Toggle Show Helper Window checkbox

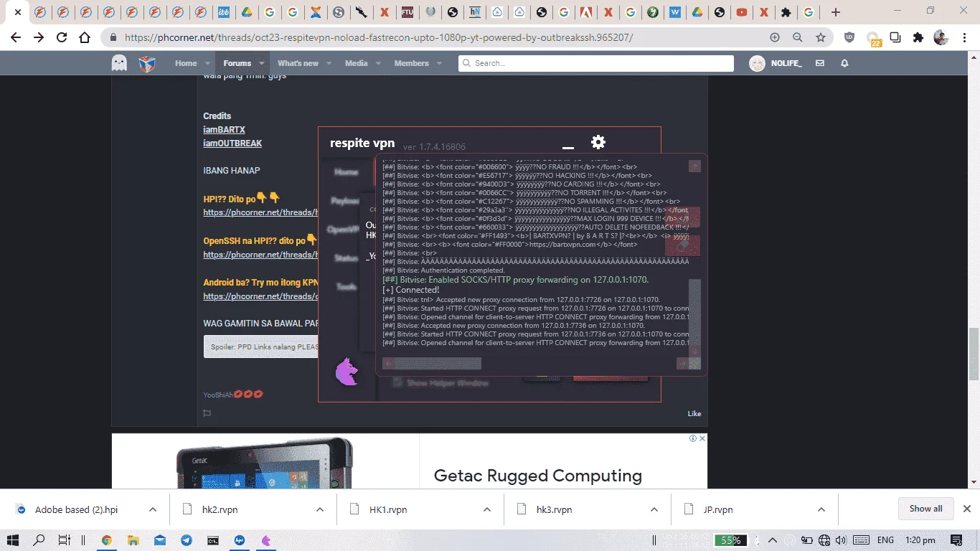click(x=397, y=382)
